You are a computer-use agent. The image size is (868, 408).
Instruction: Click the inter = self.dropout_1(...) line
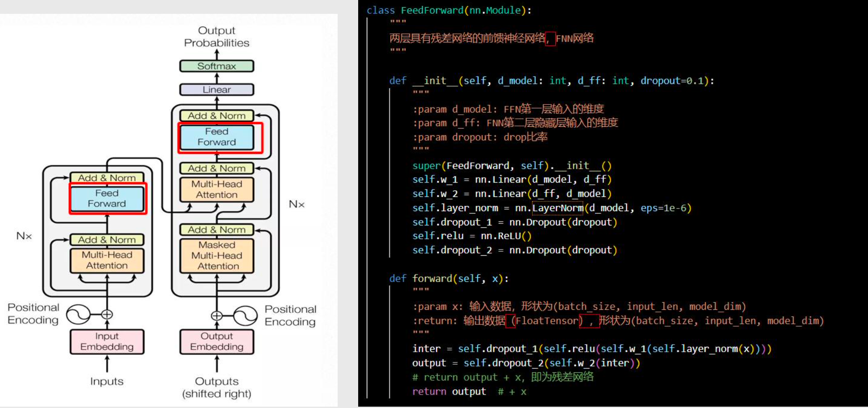592,349
